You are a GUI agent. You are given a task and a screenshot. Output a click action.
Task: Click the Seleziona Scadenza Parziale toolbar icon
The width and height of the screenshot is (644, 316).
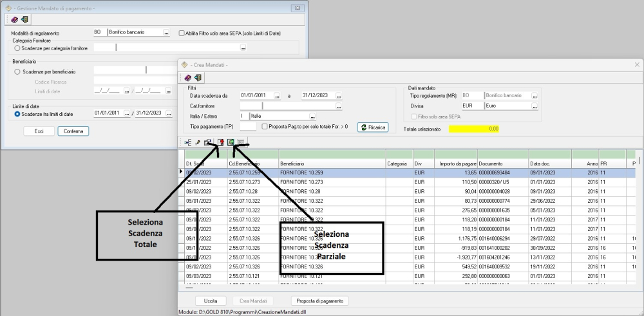pyautogui.click(x=231, y=143)
